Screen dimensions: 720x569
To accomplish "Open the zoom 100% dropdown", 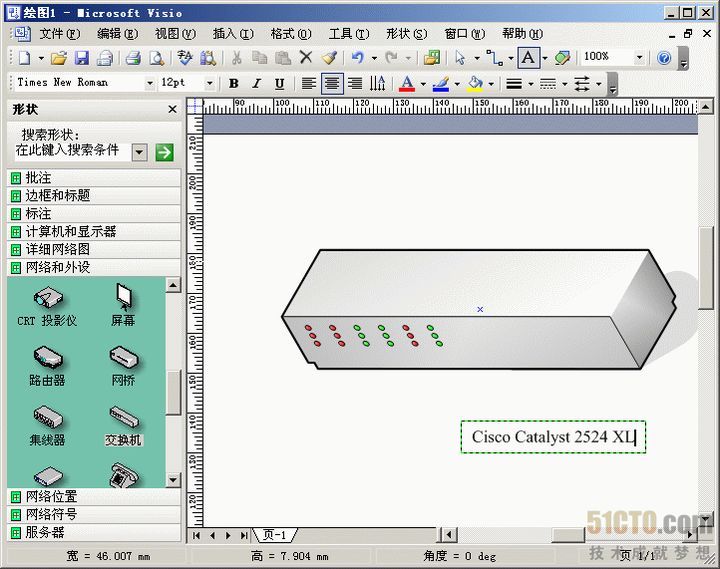I will click(x=639, y=57).
